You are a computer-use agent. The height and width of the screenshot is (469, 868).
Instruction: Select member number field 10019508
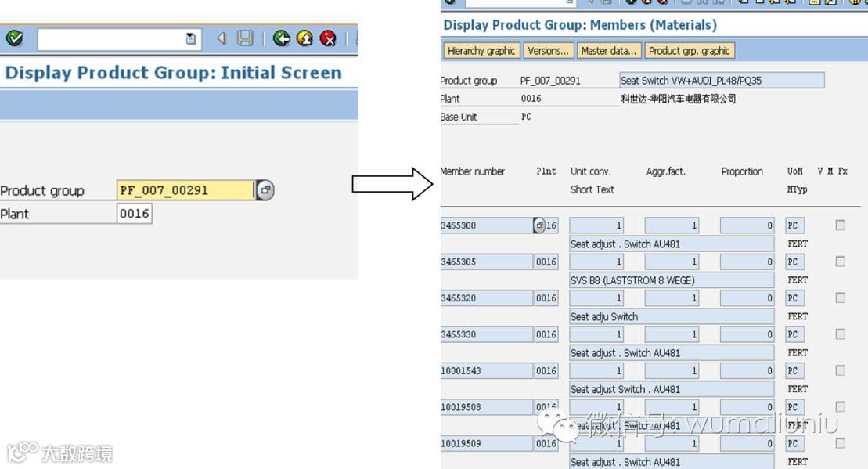click(x=487, y=407)
